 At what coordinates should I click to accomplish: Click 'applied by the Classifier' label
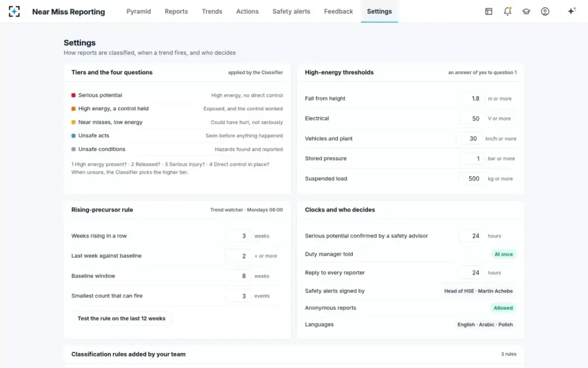[x=255, y=73]
